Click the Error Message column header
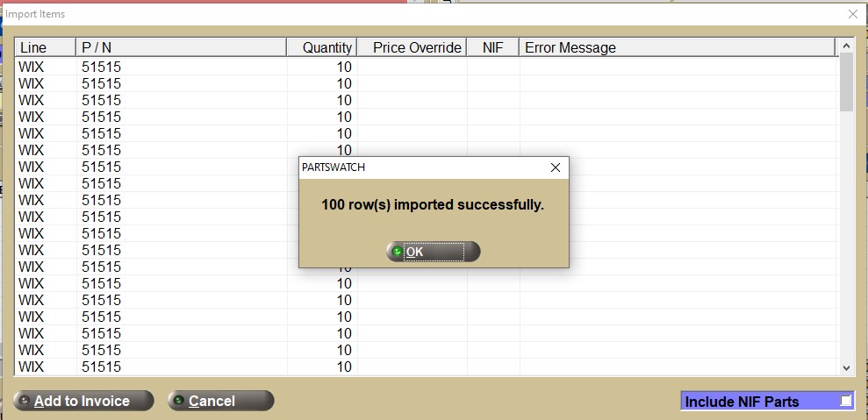This screenshot has width=868, height=420. click(x=676, y=47)
